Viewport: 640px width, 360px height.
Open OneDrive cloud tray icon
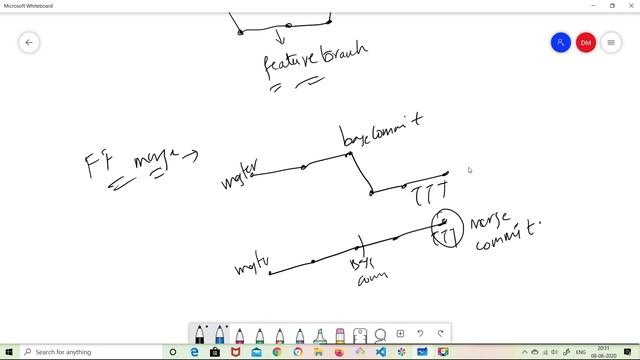coord(534,352)
